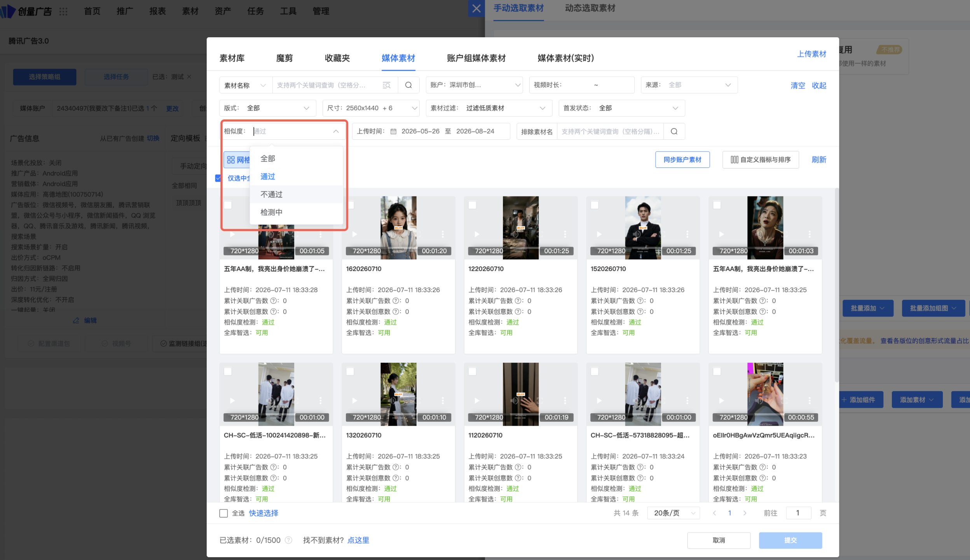Viewport: 970px width, 560px height.
Task: Open the 尺寸 size dropdown
Action: (371, 108)
